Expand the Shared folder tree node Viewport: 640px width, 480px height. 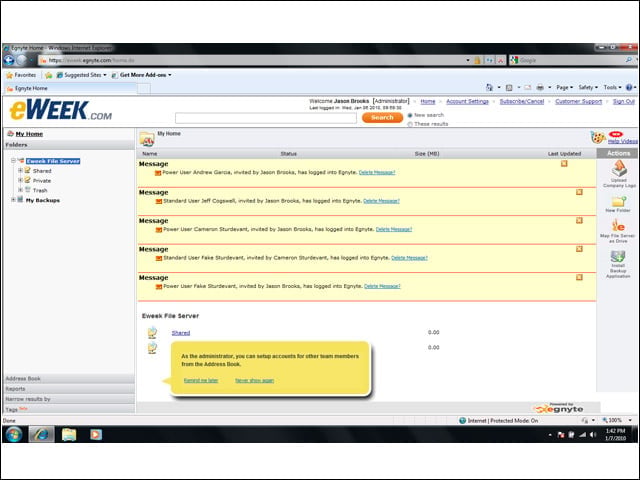(x=20, y=170)
